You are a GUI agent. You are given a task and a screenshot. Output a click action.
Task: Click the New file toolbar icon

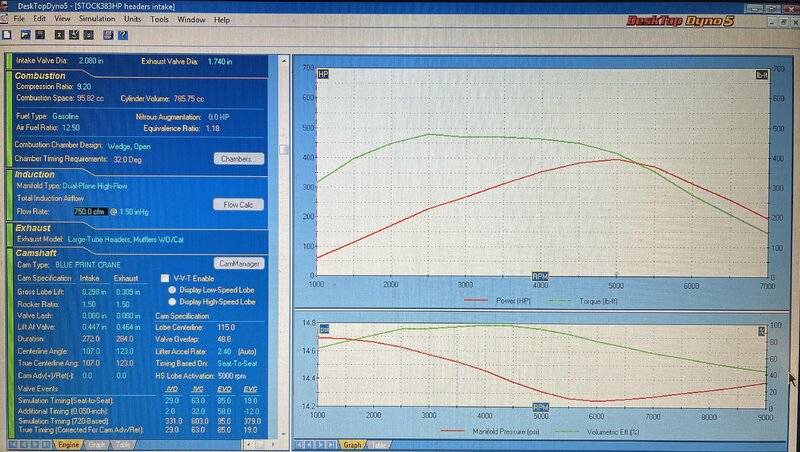point(7,35)
